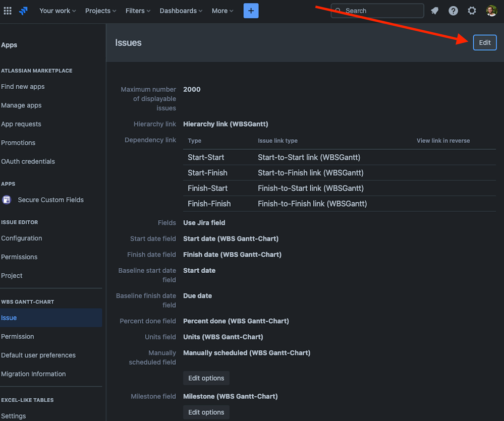Open the user profile avatar
504x421 pixels.
pyautogui.click(x=491, y=11)
